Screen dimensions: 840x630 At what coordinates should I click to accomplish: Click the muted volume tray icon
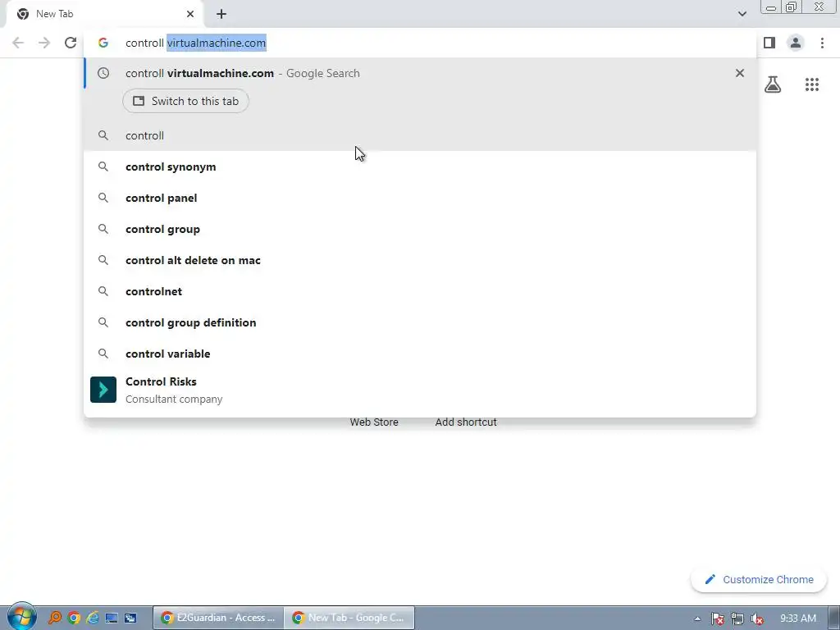point(757,619)
